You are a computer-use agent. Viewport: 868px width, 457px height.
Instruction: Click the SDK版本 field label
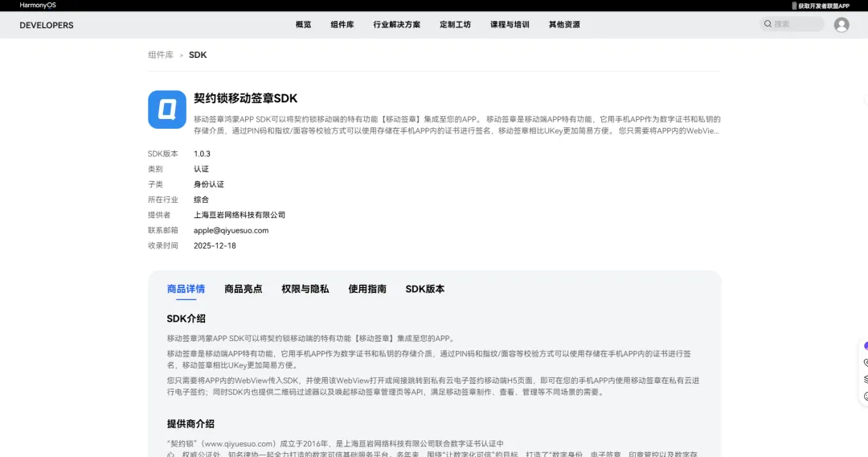click(x=162, y=154)
